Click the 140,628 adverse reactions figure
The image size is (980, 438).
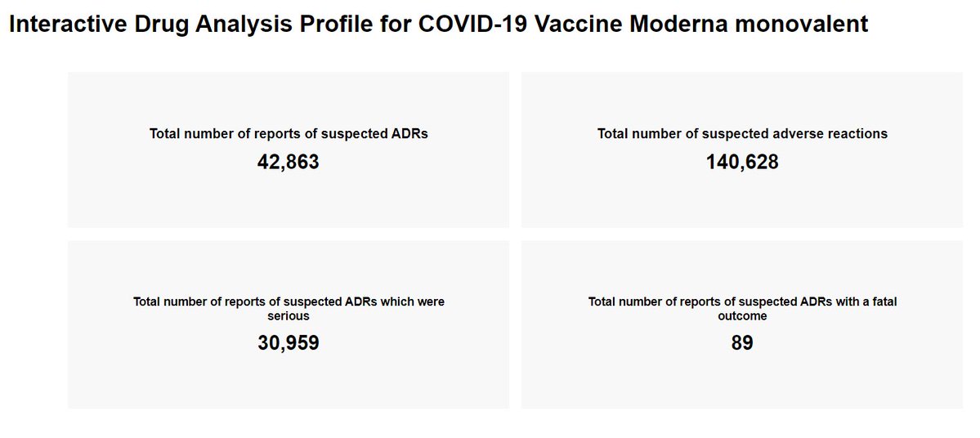(742, 163)
